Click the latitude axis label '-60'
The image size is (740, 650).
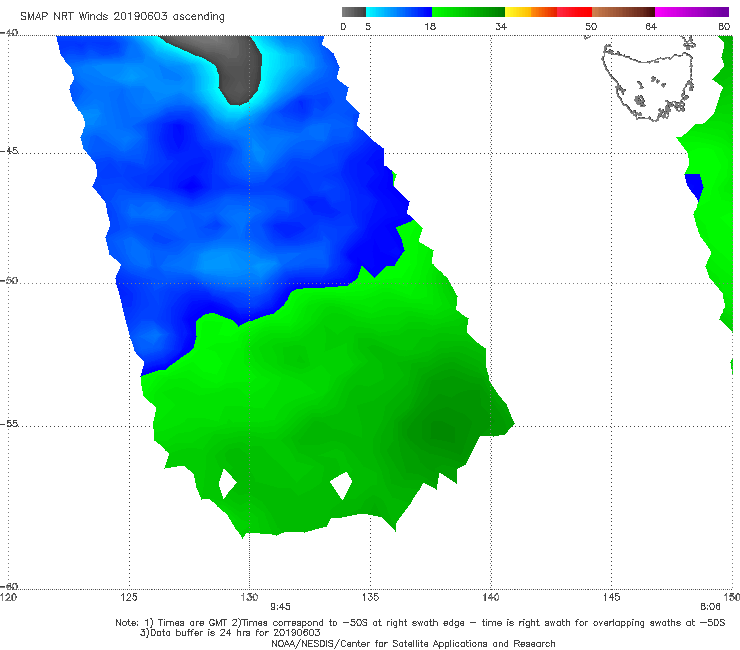9,586
